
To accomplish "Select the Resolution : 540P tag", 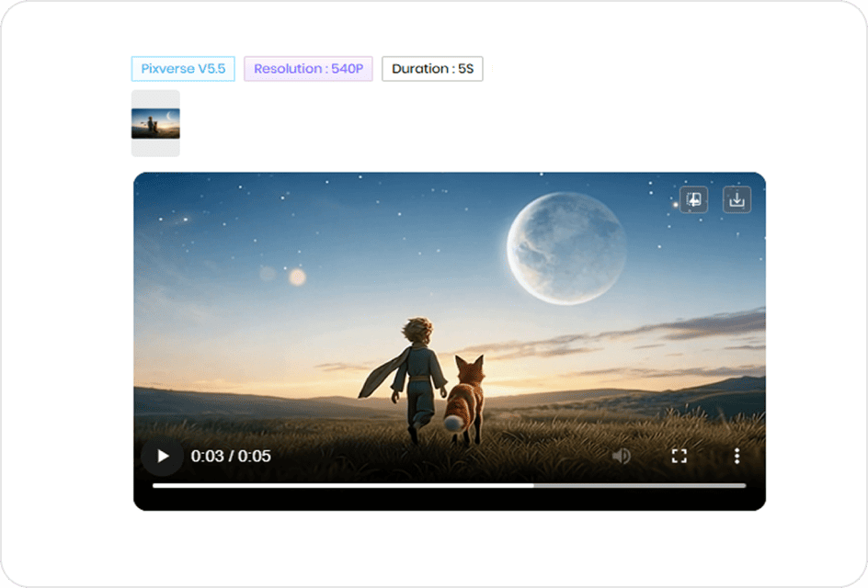I will pyautogui.click(x=308, y=68).
